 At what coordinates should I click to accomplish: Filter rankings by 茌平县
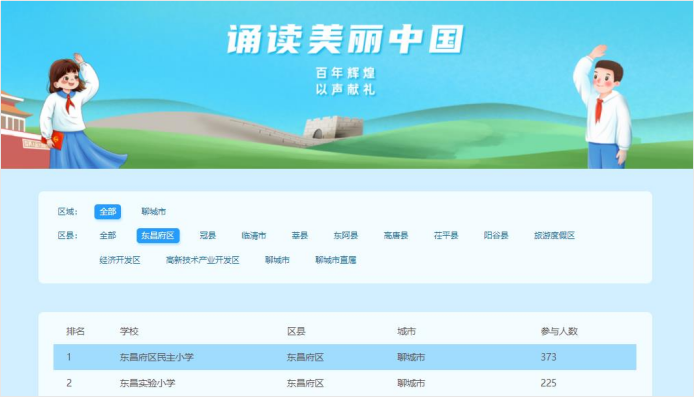point(446,235)
